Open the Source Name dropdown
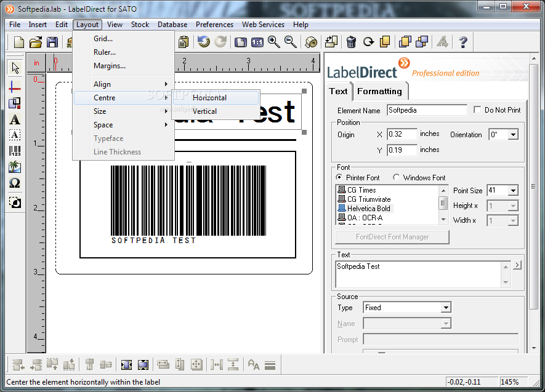This screenshot has height=392, width=545. point(446,323)
